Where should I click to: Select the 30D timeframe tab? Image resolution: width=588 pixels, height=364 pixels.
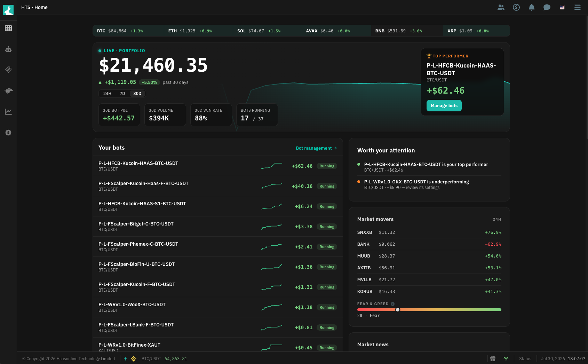[137, 94]
